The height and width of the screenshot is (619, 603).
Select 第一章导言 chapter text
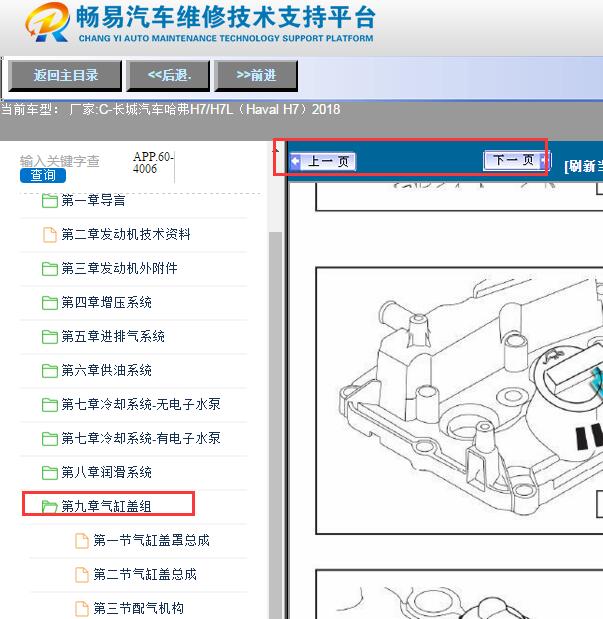93,201
